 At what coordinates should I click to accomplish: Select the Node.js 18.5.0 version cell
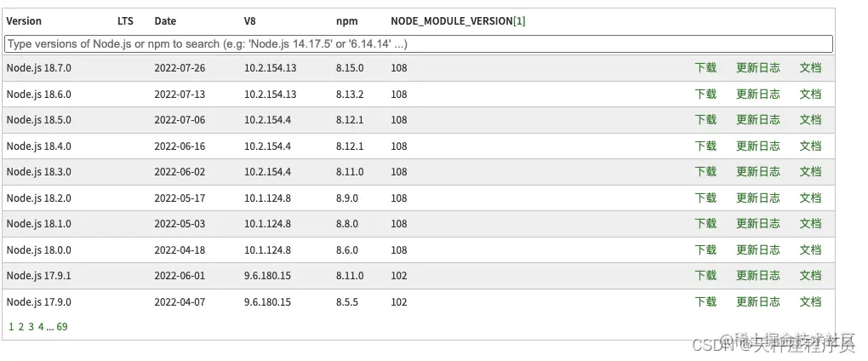(x=39, y=119)
